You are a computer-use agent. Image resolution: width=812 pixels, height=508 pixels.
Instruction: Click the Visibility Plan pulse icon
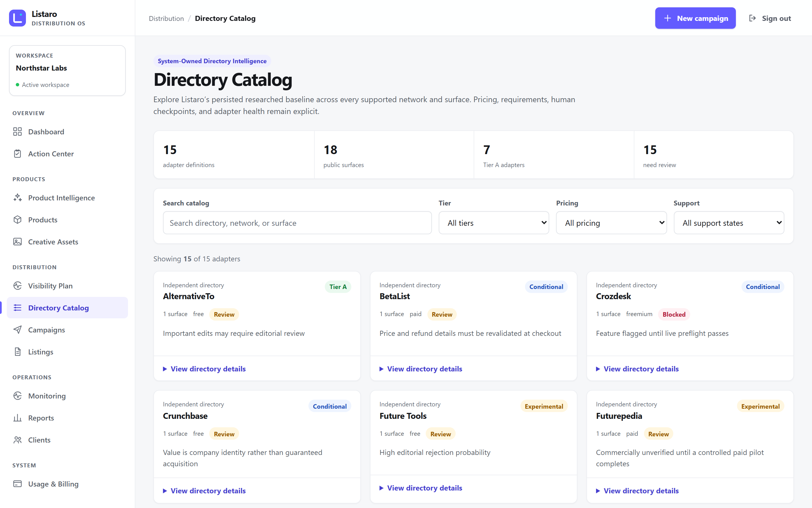17,286
